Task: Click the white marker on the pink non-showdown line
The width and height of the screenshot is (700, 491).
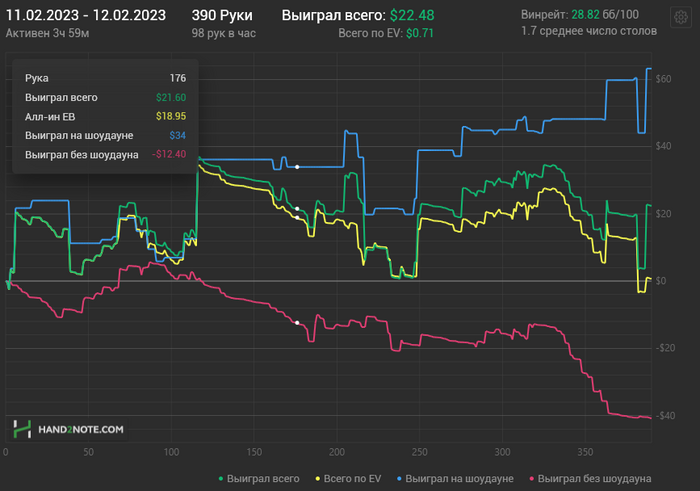Action: (x=297, y=323)
